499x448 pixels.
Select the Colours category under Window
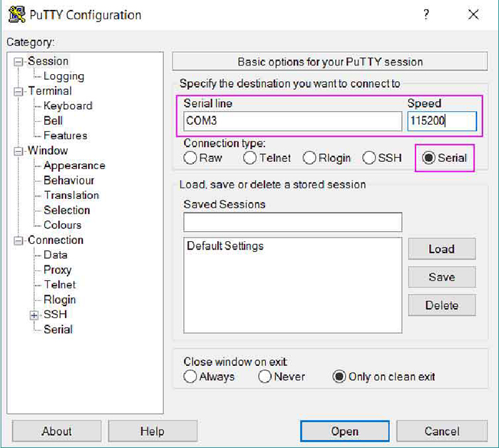[x=62, y=225]
